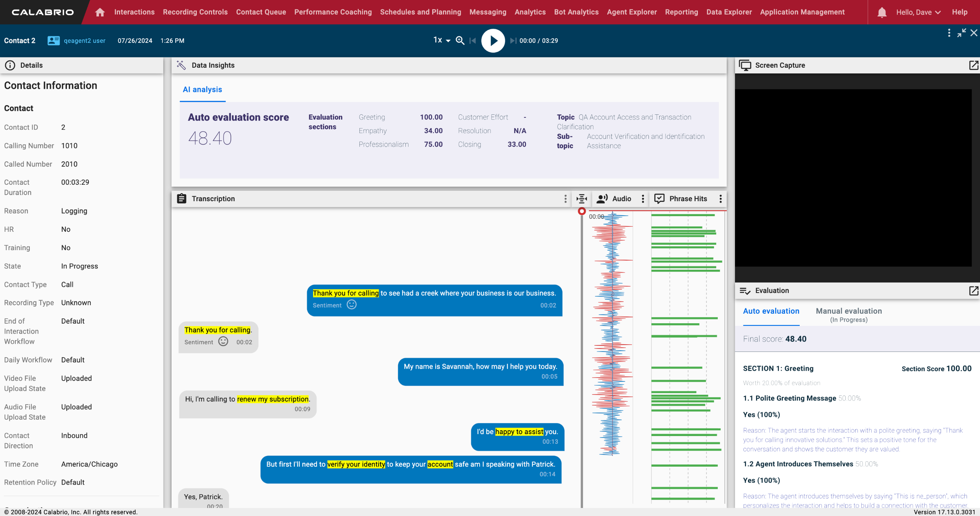Open the Phrase Hits options menu
The width and height of the screenshot is (980, 516).
click(x=720, y=199)
